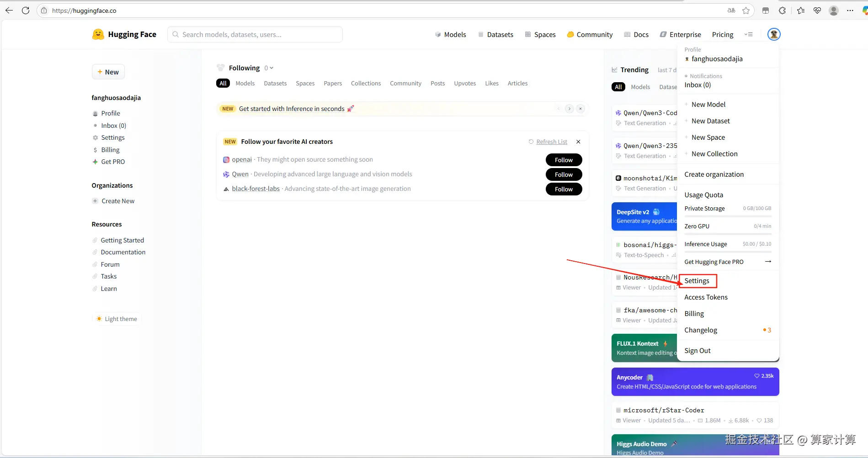
Task: Open Datasets in top navigation
Action: pos(495,34)
